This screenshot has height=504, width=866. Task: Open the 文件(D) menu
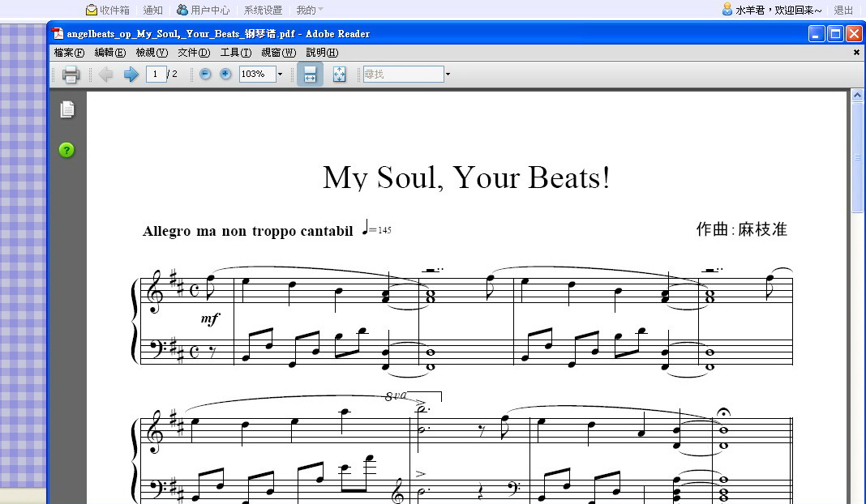[x=194, y=53]
